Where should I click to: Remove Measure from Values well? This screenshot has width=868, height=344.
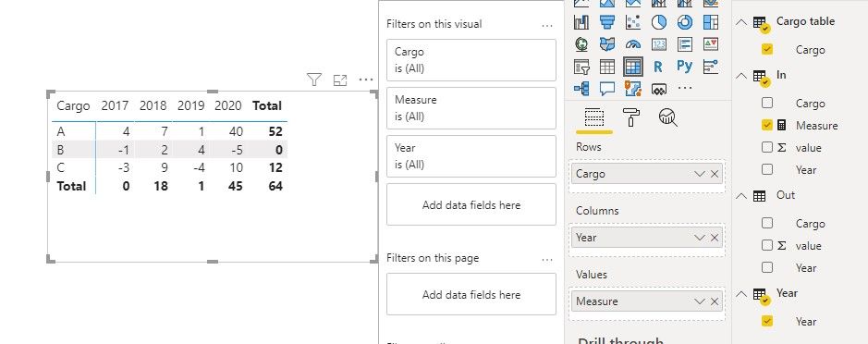pos(715,301)
